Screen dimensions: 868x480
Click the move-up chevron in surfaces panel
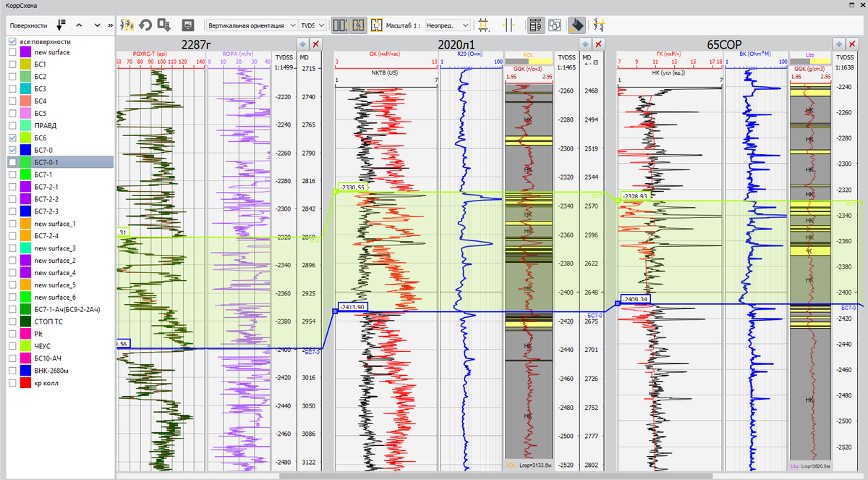pyautogui.click(x=79, y=25)
